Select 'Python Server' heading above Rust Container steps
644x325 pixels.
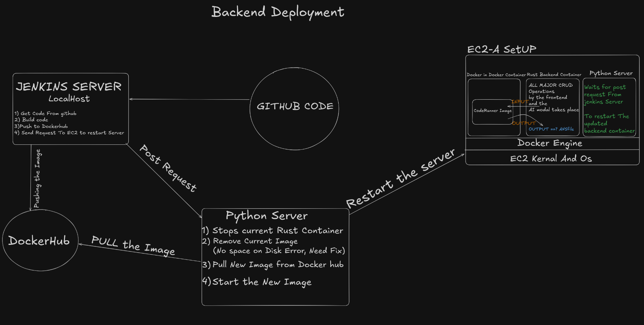[267, 216]
